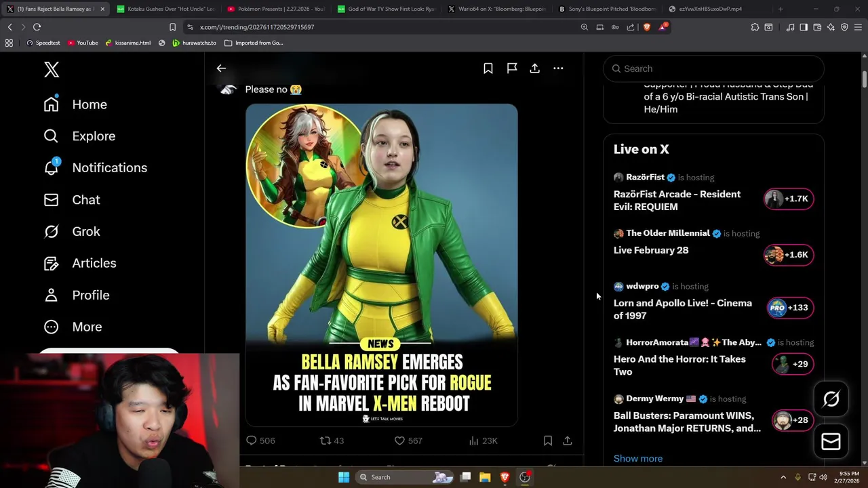
Task: Switch to Wario64 on X tab
Action: (497, 9)
